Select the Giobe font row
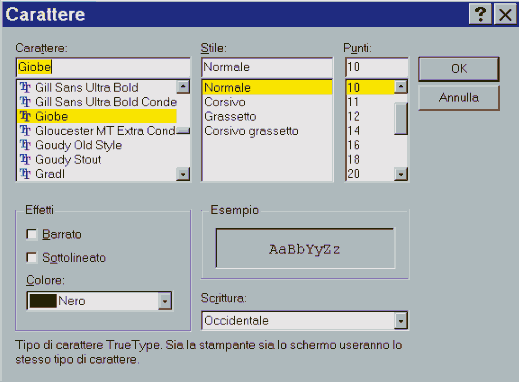 pyautogui.click(x=97, y=116)
